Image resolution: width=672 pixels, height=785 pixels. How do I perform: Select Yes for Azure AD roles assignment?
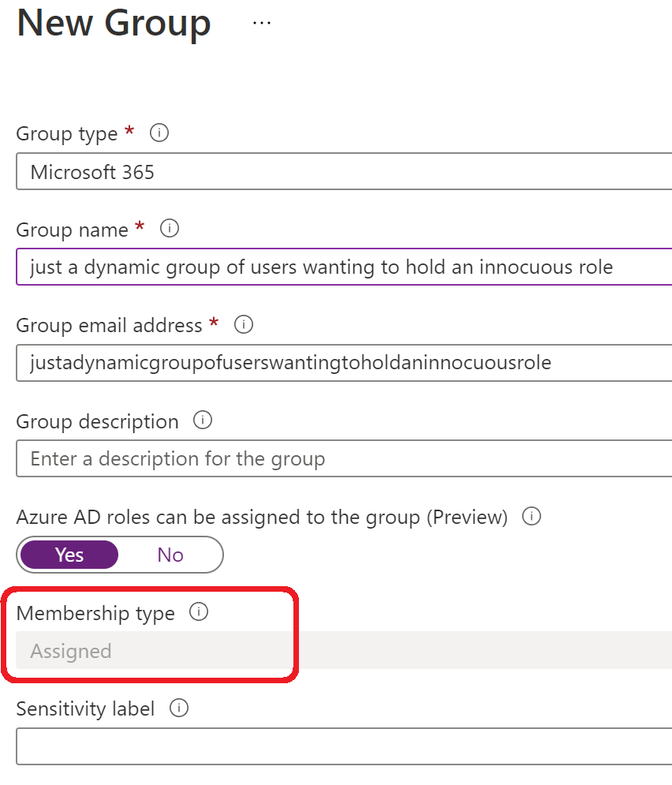69,555
